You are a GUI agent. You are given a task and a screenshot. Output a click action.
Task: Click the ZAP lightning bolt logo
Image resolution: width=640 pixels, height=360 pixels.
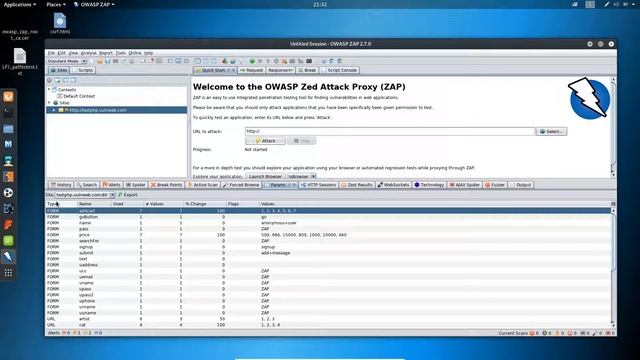click(589, 98)
